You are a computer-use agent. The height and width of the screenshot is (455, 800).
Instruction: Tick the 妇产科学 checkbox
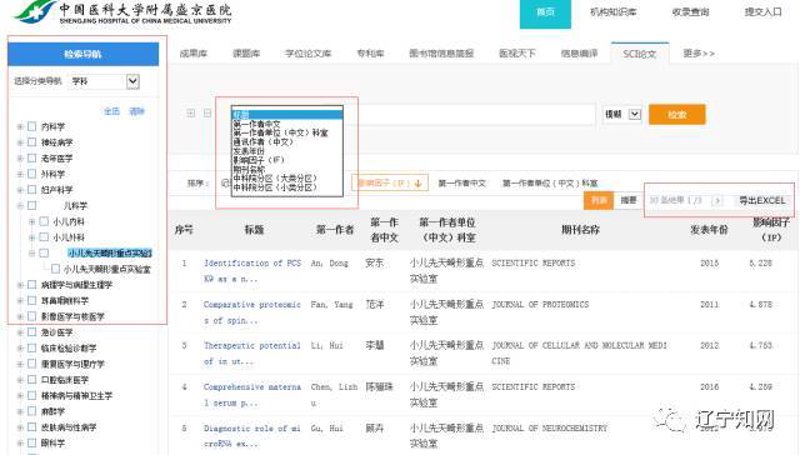[32, 189]
